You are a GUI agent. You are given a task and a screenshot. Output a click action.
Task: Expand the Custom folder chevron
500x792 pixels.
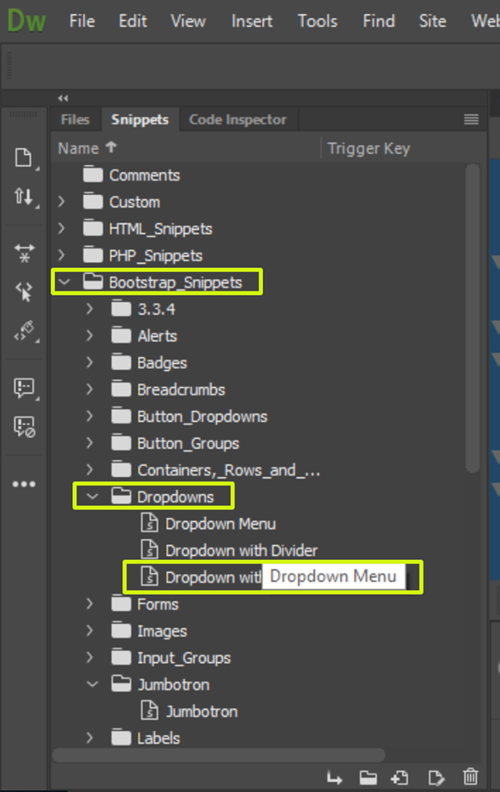click(x=62, y=202)
